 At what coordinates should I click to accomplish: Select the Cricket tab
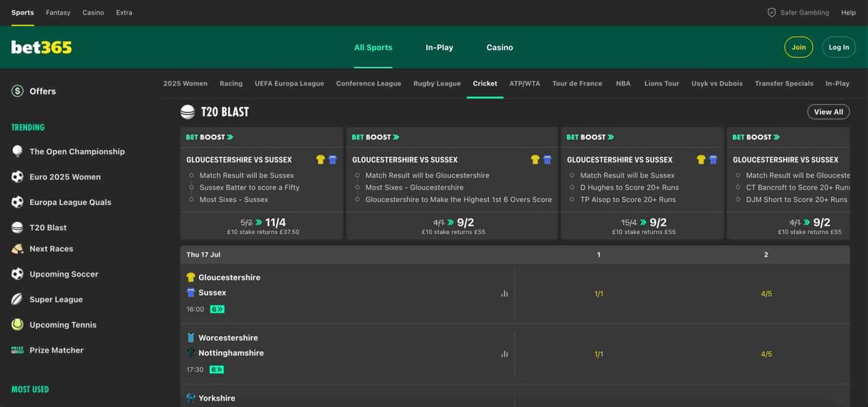tap(485, 83)
